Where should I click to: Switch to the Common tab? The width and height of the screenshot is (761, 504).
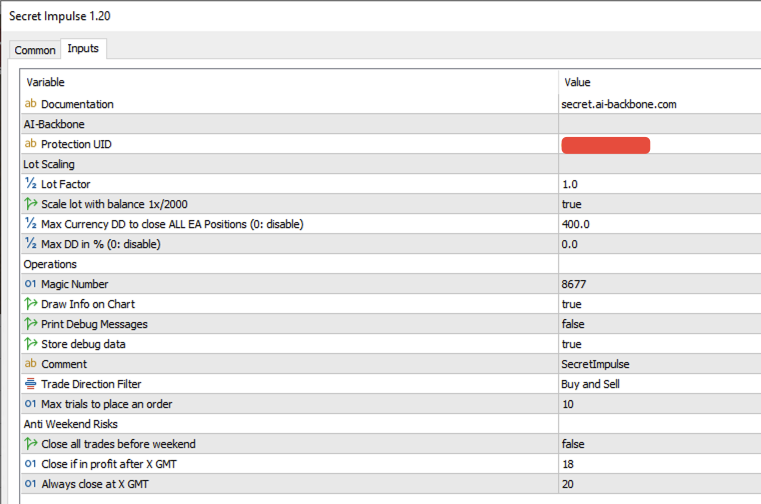coord(35,50)
